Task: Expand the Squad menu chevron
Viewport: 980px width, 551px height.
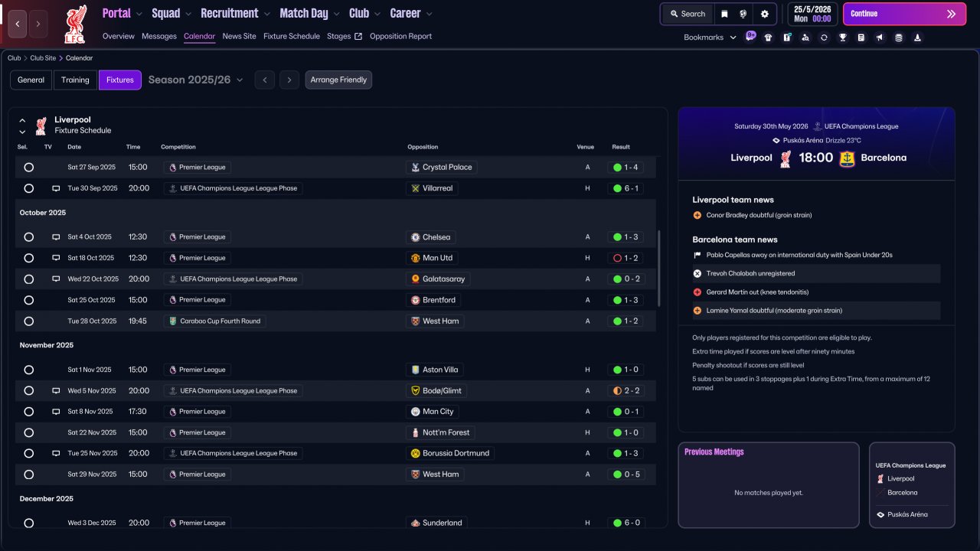Action: click(x=188, y=14)
